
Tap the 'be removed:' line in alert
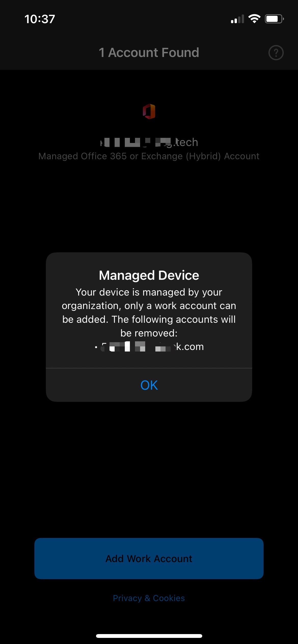coord(149,333)
